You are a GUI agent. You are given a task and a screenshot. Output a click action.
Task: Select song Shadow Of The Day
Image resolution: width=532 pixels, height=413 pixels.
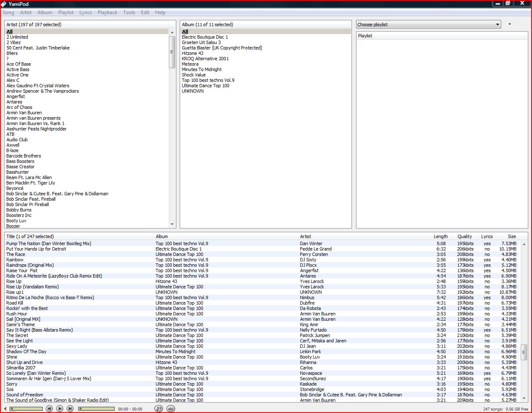pyautogui.click(x=26, y=352)
